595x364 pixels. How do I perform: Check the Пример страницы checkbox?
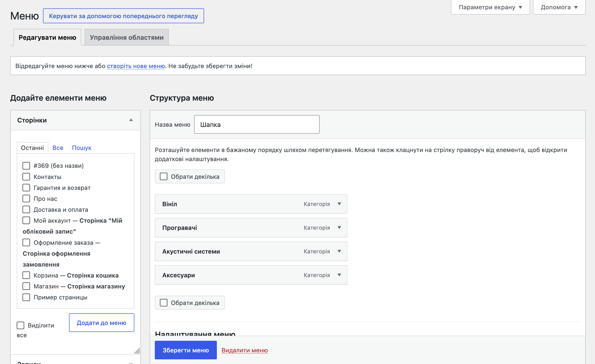26,297
